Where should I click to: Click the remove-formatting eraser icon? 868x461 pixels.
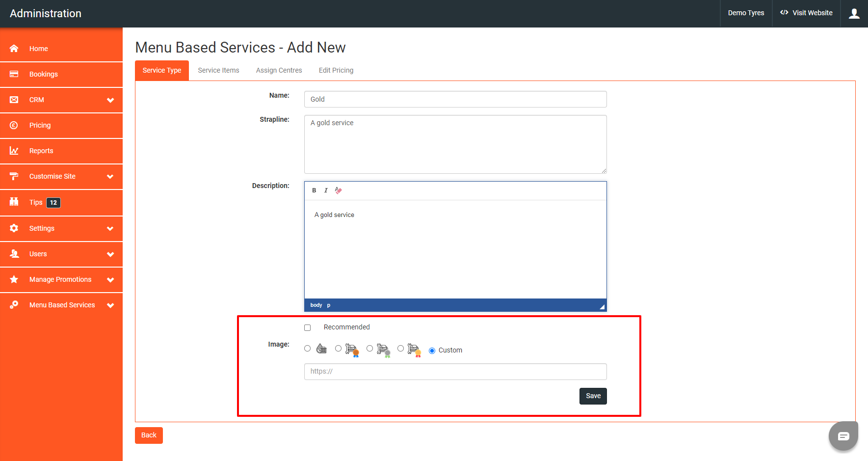[339, 190]
